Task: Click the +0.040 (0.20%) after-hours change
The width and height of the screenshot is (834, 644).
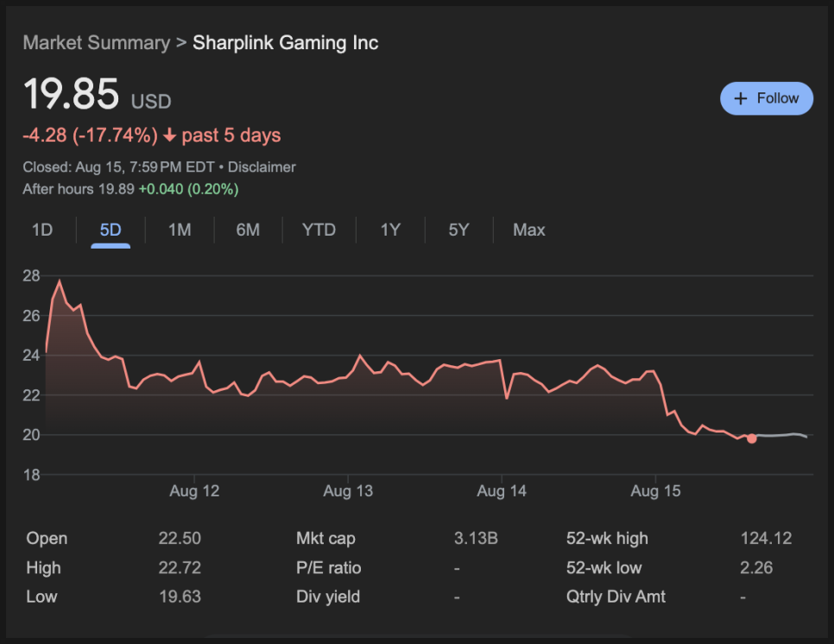Action: pos(188,189)
